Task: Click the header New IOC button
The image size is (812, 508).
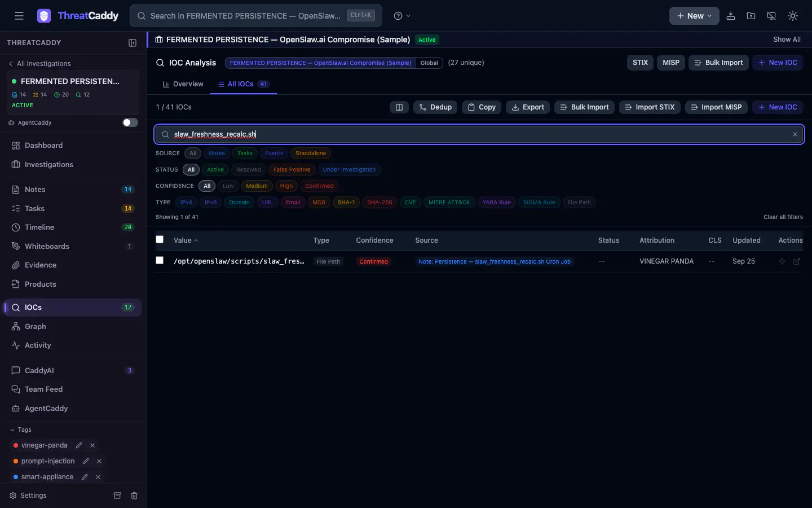Action: [x=778, y=63]
